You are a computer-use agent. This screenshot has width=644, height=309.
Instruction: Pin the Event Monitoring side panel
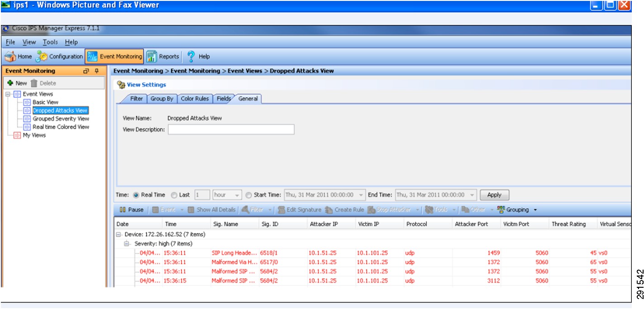(x=96, y=71)
